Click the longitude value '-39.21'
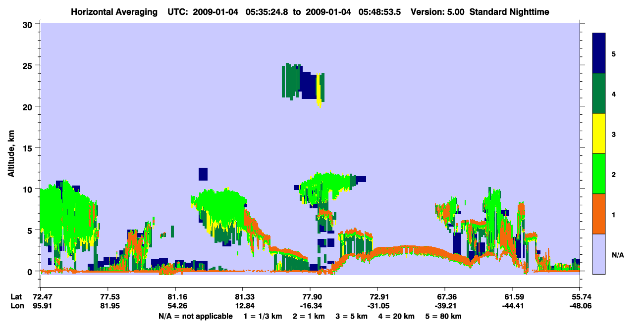This screenshot has height=330, width=644. click(x=445, y=306)
